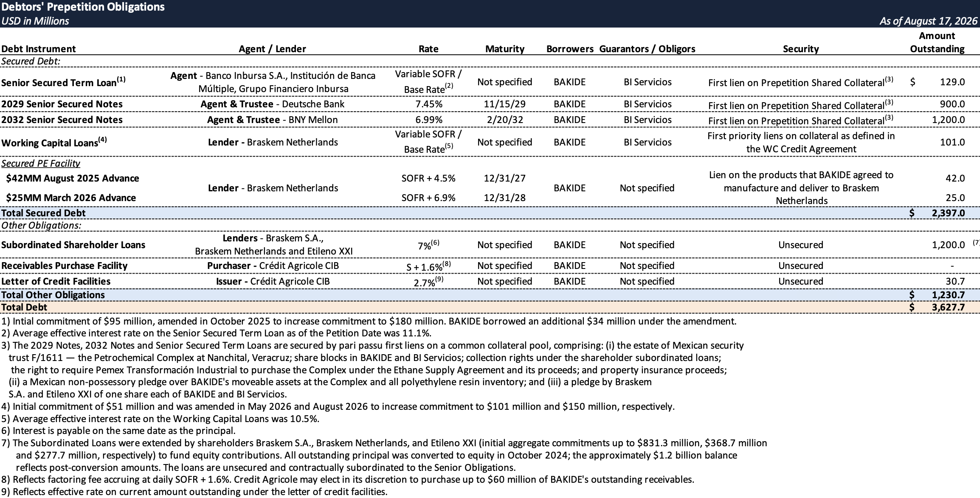The height and width of the screenshot is (498, 980).
Task: Select the 900.0 amount outstanding
Action: pos(952,104)
